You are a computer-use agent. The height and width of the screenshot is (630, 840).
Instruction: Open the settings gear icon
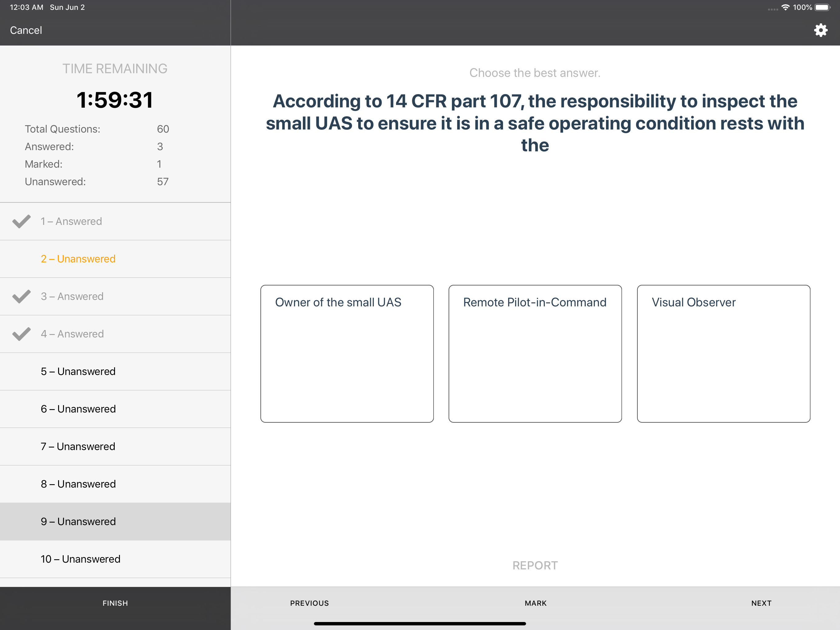[x=820, y=30]
